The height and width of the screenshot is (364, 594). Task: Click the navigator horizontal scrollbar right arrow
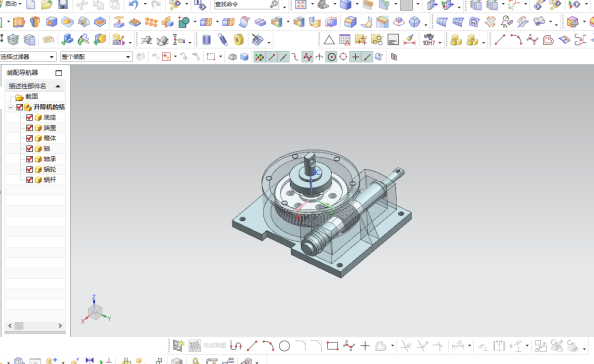(60, 326)
